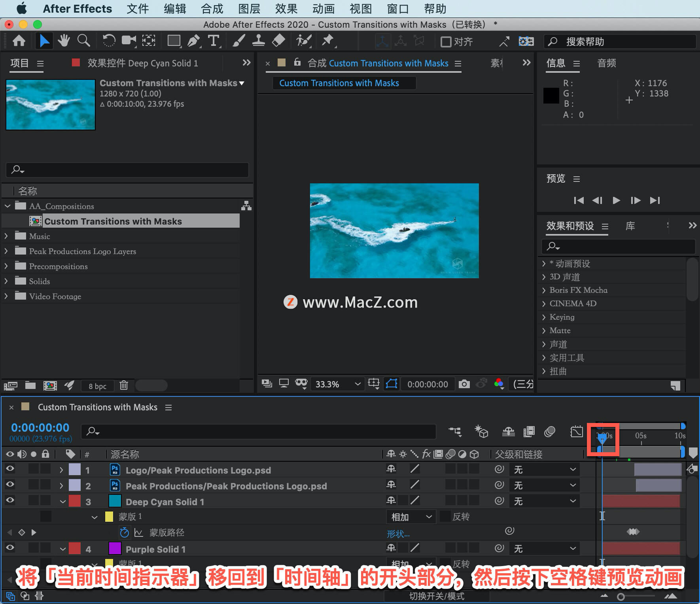Open the 相加 mask mode dropdown

(411, 517)
